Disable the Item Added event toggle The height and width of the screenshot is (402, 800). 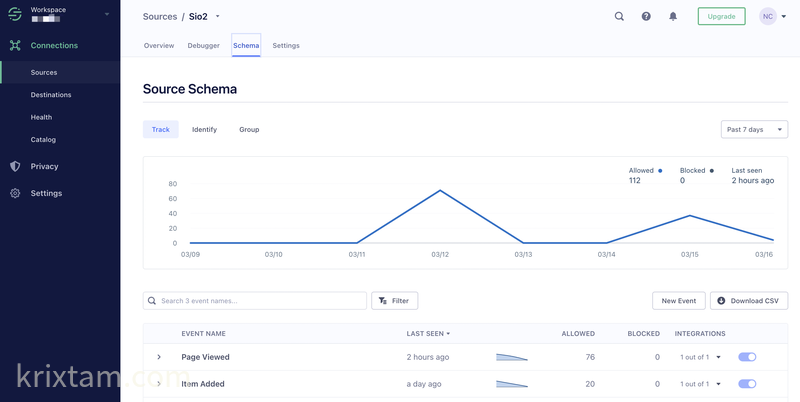coord(747,384)
